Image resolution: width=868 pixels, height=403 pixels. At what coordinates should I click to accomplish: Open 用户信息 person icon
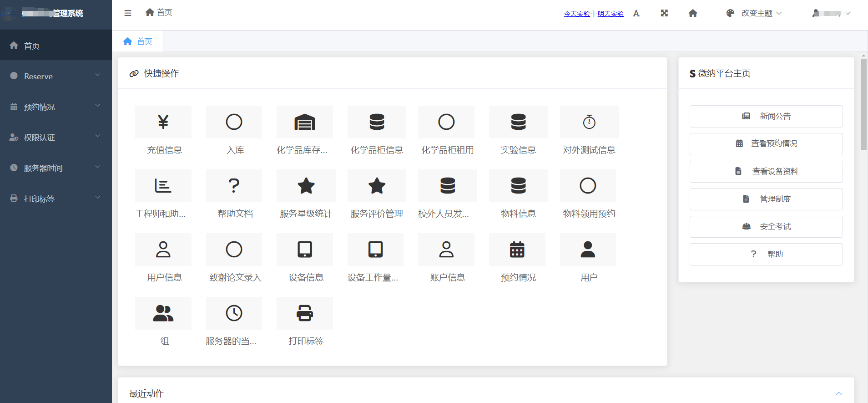point(163,250)
